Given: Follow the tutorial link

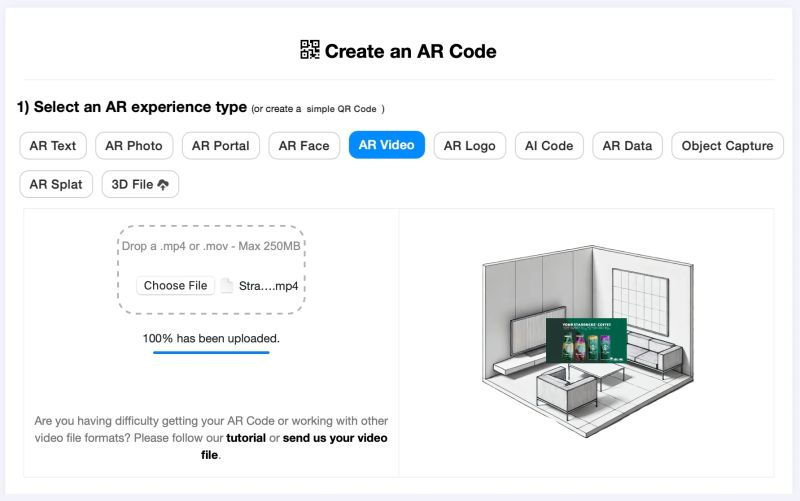Looking at the screenshot, I should click(x=246, y=438).
